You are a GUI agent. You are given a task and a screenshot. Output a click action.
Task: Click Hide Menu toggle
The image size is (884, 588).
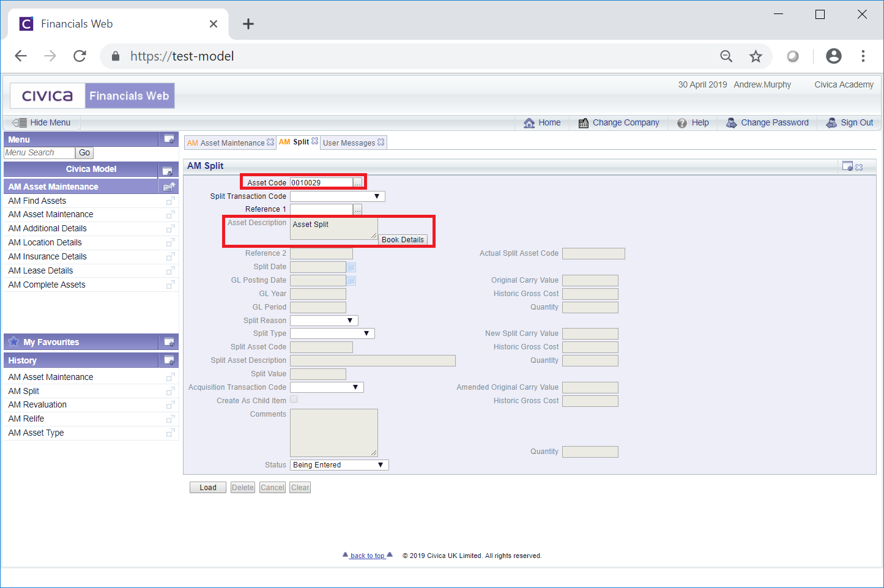pos(42,122)
